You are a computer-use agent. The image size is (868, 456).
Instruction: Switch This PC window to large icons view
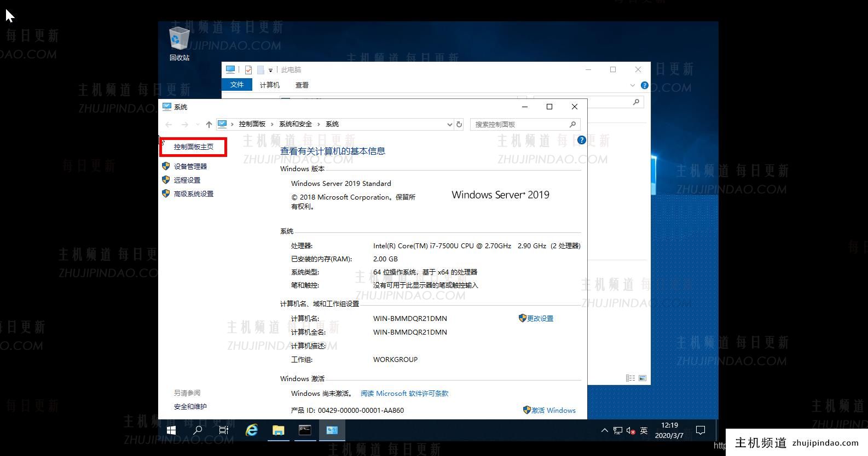coord(643,378)
